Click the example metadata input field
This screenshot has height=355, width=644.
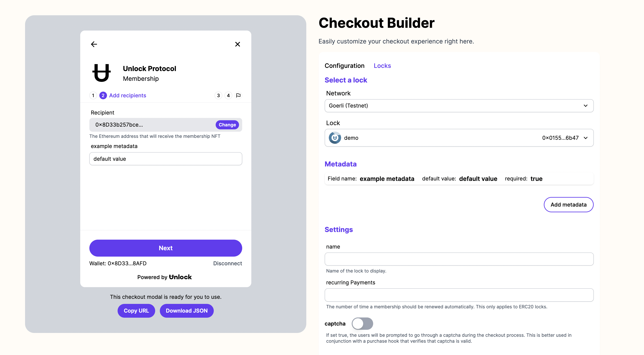coord(165,158)
